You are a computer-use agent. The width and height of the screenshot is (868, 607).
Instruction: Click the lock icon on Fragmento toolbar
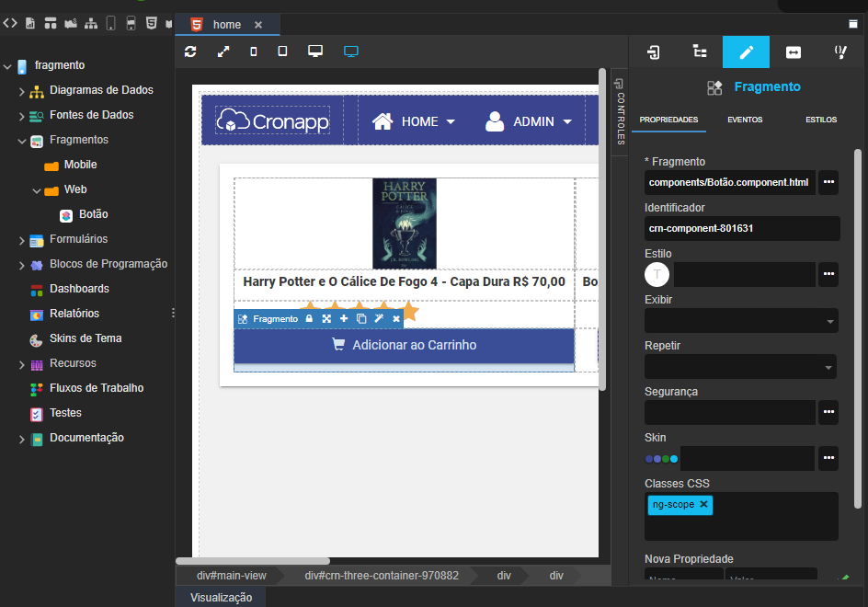310,318
